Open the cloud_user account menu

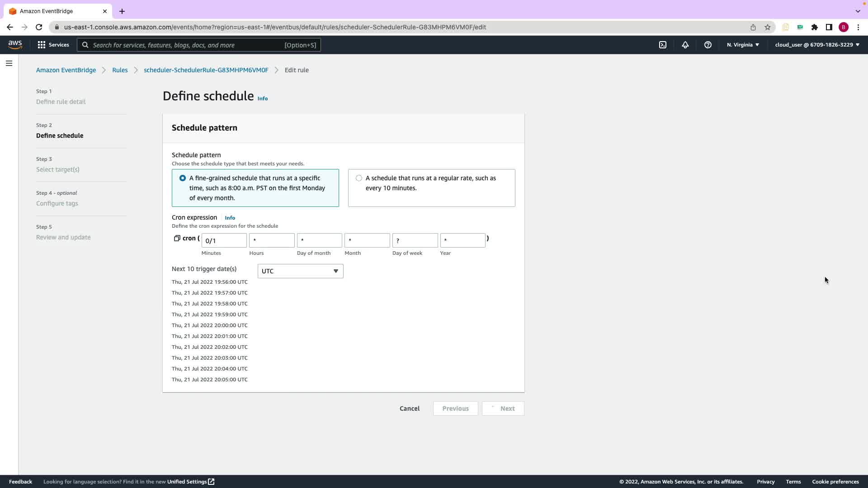817,45
